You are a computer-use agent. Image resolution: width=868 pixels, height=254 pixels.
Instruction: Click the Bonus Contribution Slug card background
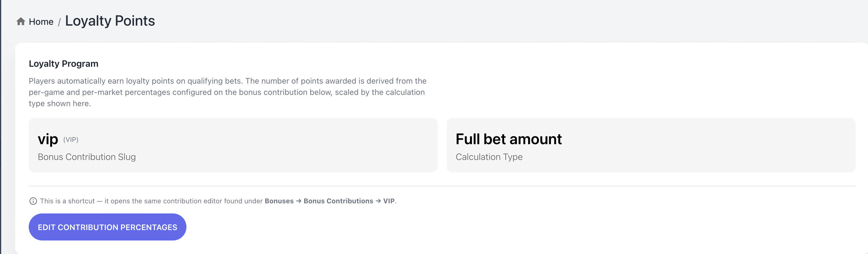pos(233,145)
